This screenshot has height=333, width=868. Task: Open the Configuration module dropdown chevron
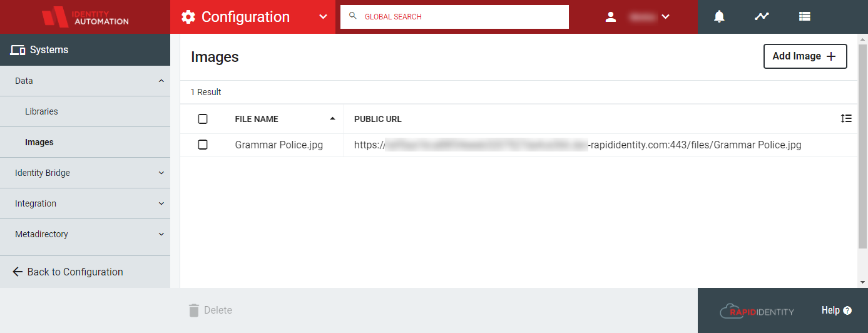coord(323,17)
